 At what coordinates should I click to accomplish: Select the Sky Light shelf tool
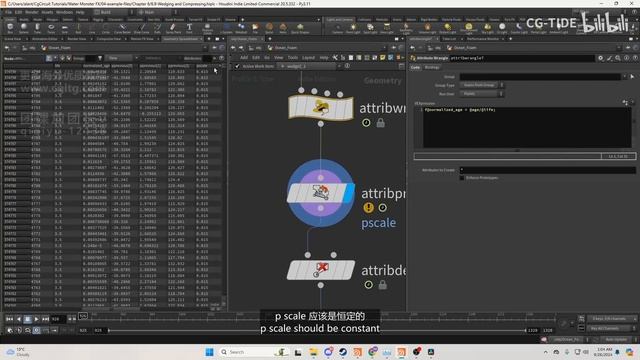click(487, 28)
